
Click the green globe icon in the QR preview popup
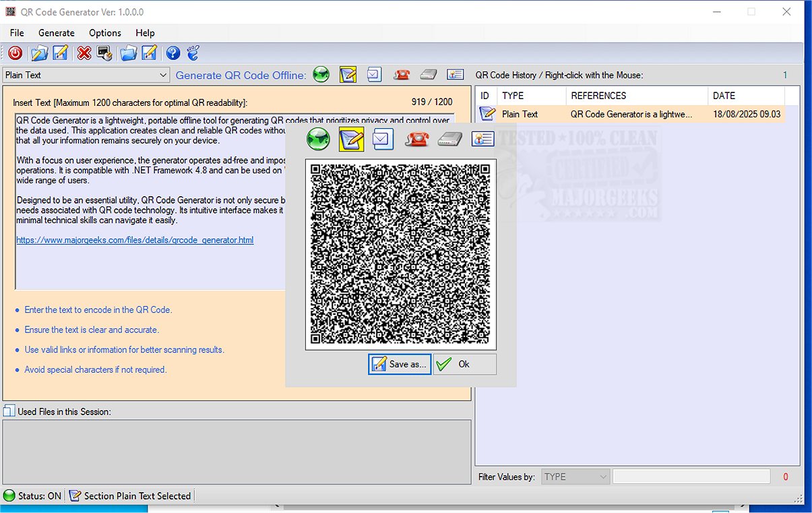click(x=318, y=139)
